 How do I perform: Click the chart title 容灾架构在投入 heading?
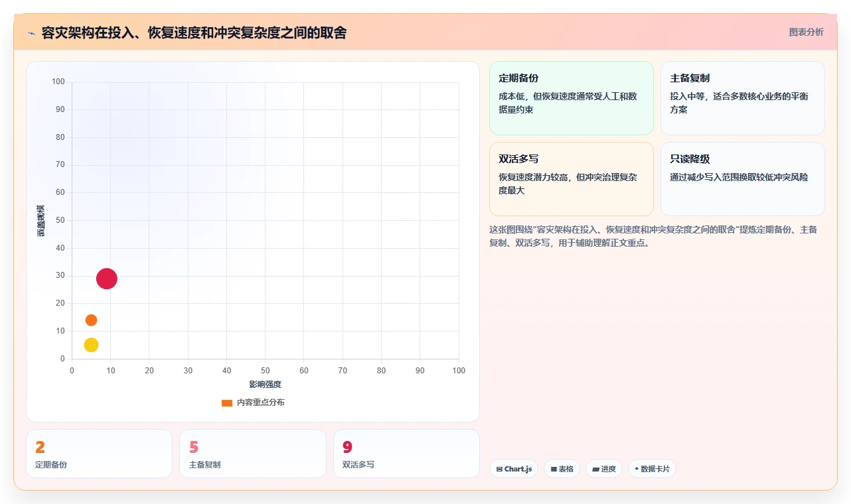[194, 32]
